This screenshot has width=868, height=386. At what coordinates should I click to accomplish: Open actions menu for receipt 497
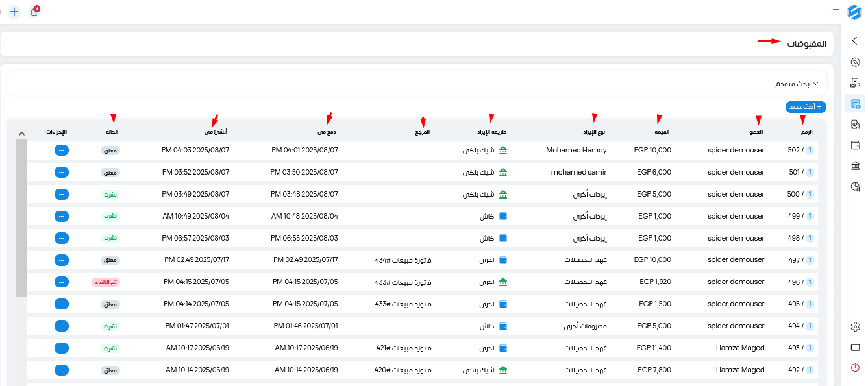point(62,259)
